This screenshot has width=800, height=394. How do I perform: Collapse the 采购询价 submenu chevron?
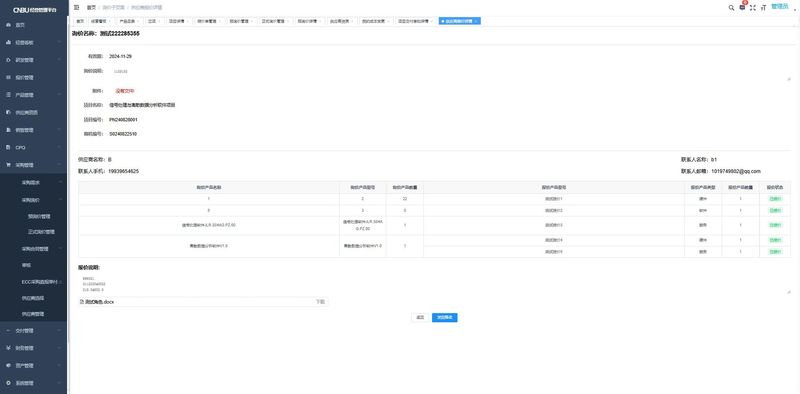coord(60,200)
